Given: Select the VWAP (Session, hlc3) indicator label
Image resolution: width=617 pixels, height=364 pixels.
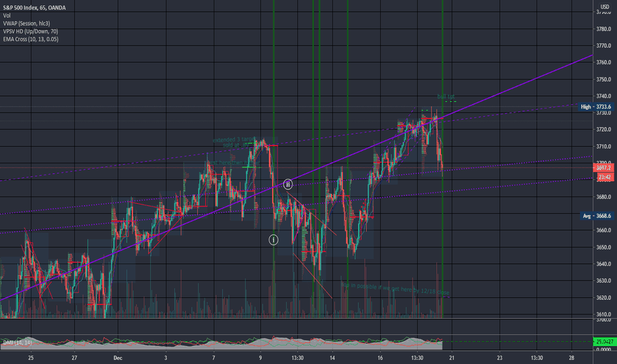Looking at the screenshot, I should pos(26,23).
